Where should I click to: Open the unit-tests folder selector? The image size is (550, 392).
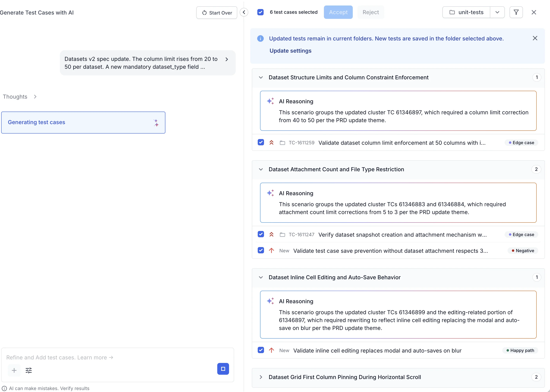[x=466, y=12]
